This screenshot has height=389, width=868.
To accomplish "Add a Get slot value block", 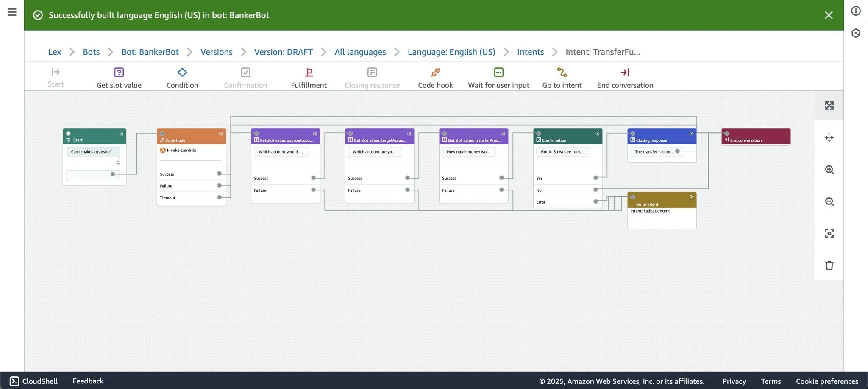I will (119, 78).
